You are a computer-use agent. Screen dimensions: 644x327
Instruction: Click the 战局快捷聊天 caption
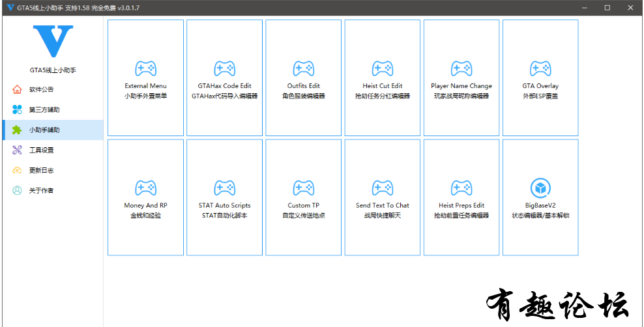click(383, 216)
